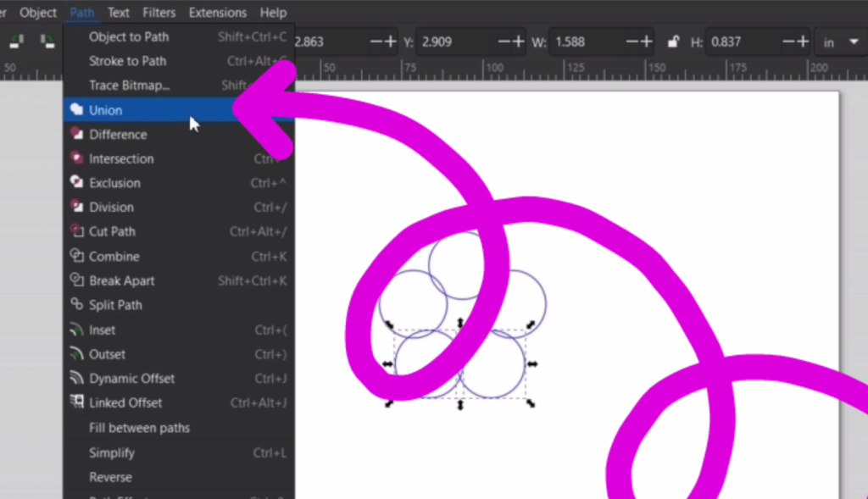Viewport: 868px width, 499px height.
Task: Select the Inset icon
Action: (x=76, y=330)
